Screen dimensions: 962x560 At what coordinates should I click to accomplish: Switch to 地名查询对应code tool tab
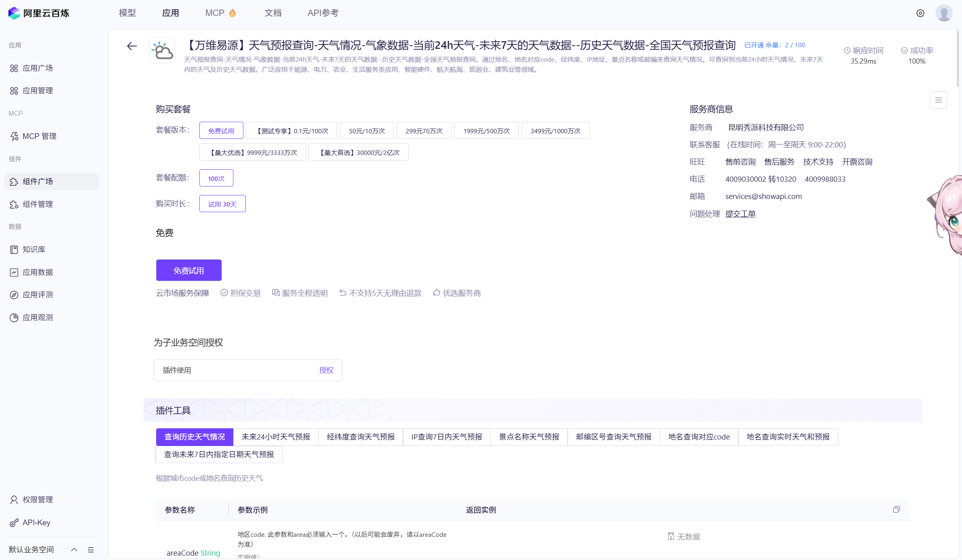tap(699, 437)
